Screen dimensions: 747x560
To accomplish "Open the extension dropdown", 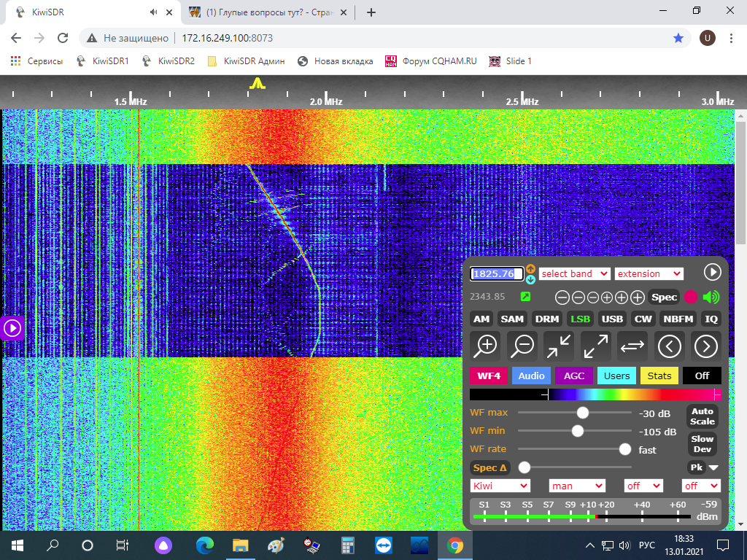I will point(649,273).
